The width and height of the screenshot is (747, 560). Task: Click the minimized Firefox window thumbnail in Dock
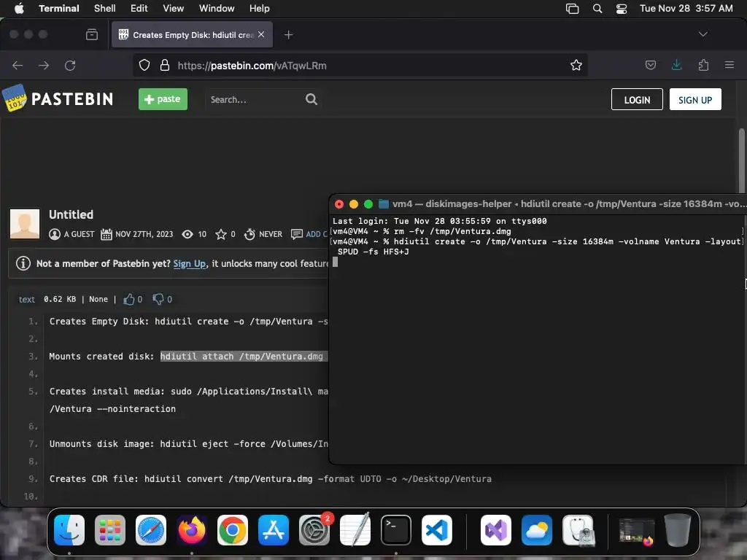[x=637, y=531]
